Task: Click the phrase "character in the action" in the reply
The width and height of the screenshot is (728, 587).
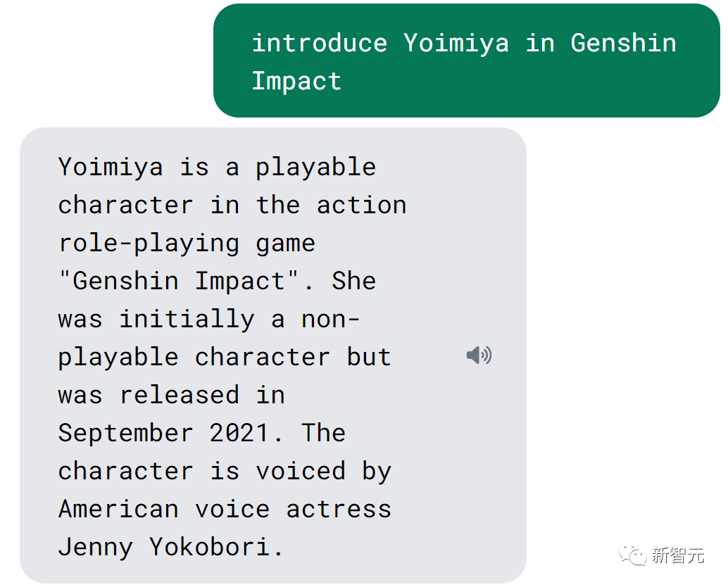Action: [x=232, y=206]
